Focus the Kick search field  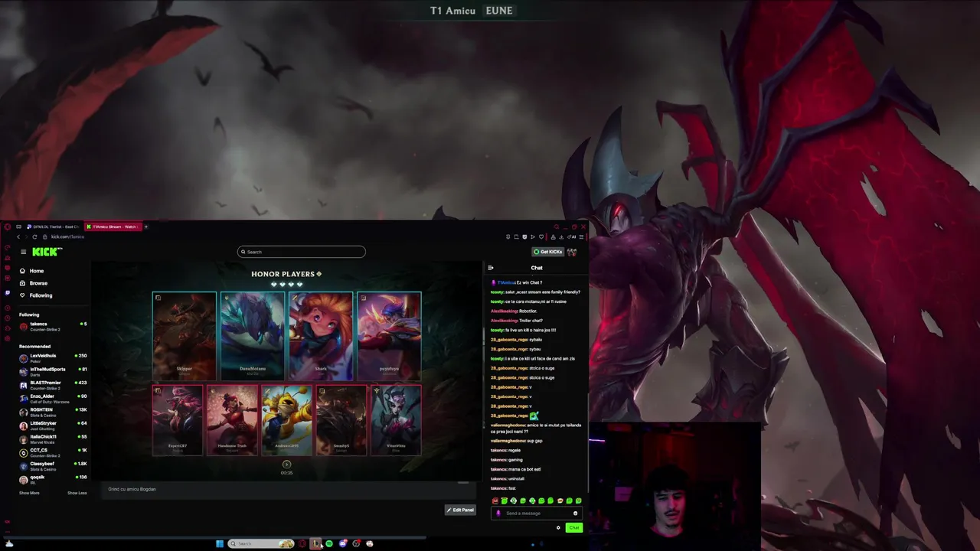tap(302, 252)
